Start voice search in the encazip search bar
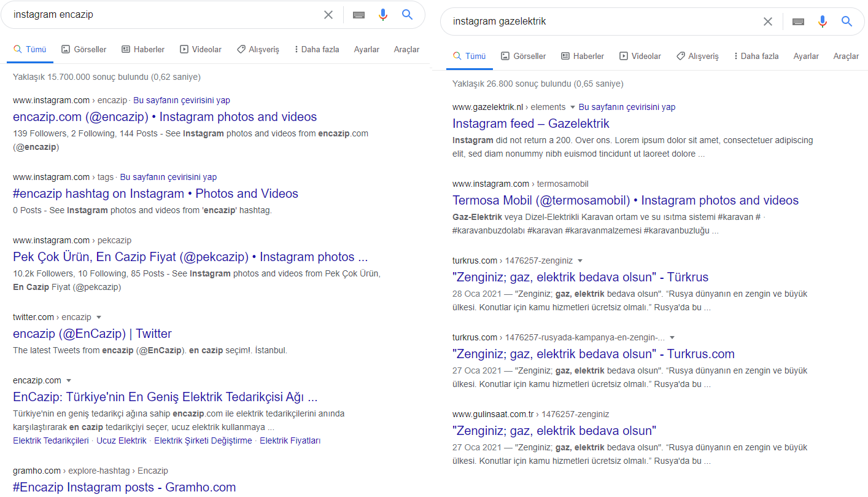This screenshot has width=868, height=497. (383, 15)
